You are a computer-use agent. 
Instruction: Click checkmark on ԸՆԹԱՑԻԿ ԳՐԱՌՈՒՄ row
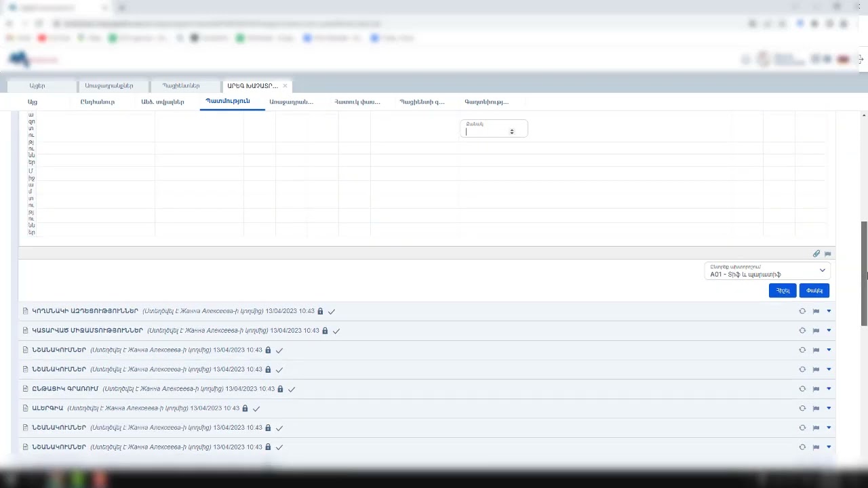(292, 390)
